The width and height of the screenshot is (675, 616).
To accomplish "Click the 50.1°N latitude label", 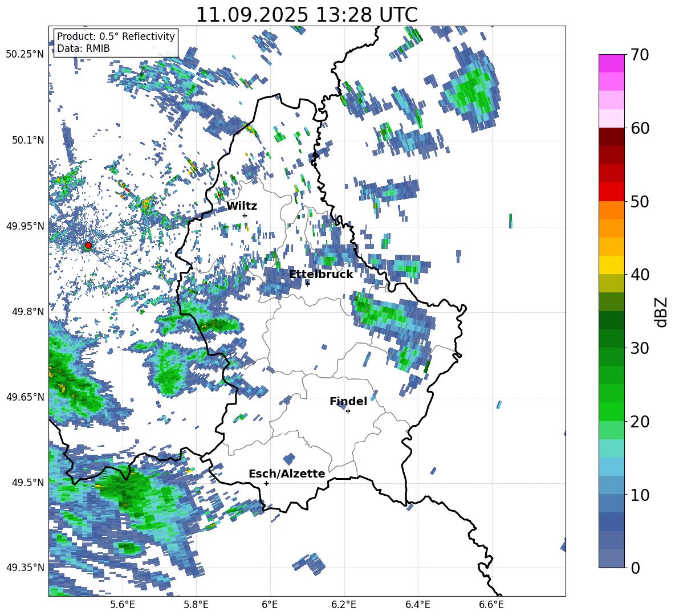I will (x=27, y=140).
